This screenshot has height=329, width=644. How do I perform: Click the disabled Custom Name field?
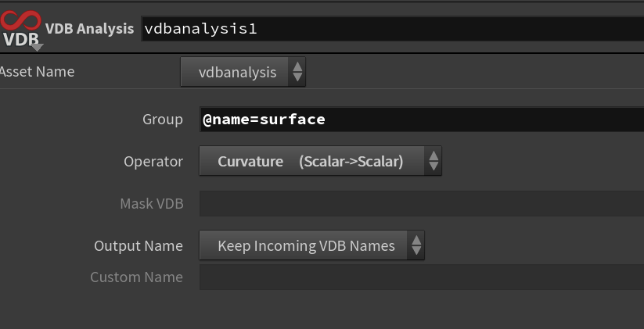(x=422, y=277)
